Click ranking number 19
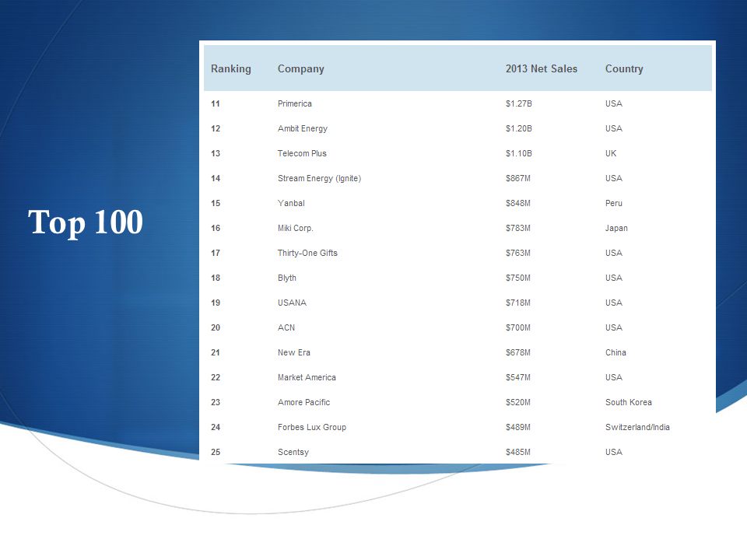Screen dimensions: 747x560 click(x=216, y=303)
